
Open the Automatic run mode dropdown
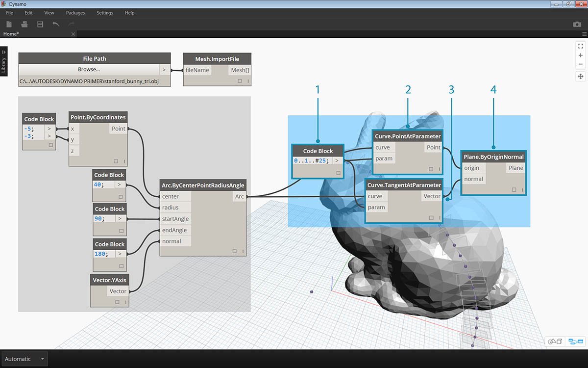(24, 359)
